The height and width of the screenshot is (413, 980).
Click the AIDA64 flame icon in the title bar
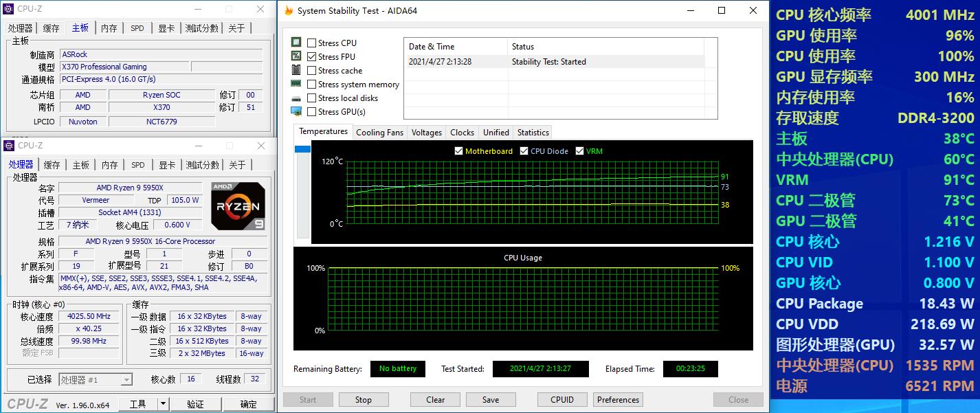coord(289,10)
